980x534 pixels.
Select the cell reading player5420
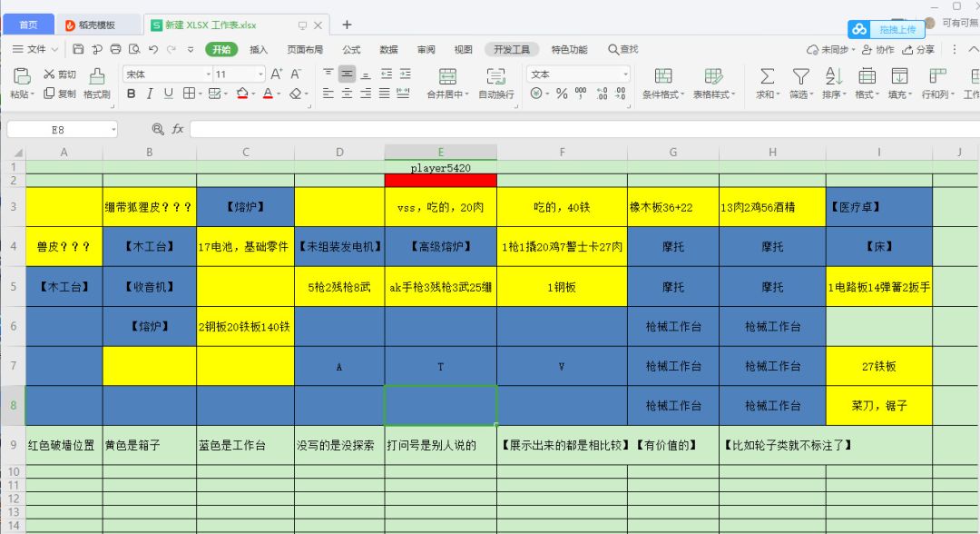(441, 168)
